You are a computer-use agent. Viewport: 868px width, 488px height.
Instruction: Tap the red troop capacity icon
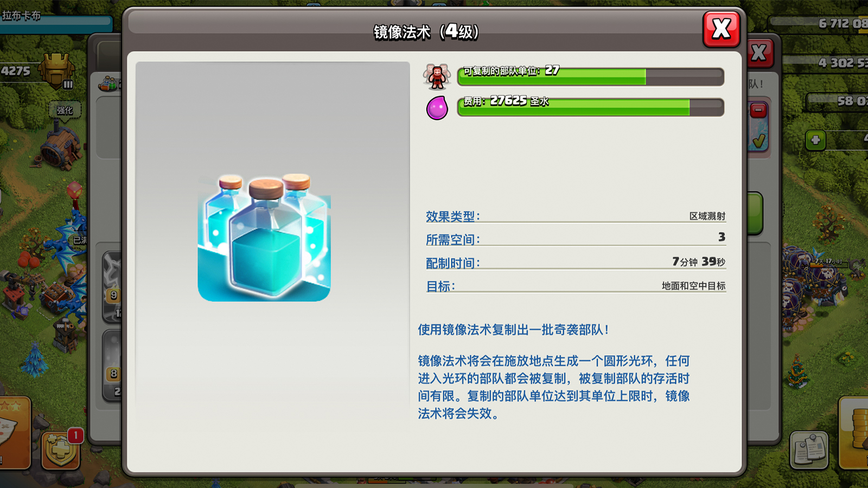tap(437, 76)
